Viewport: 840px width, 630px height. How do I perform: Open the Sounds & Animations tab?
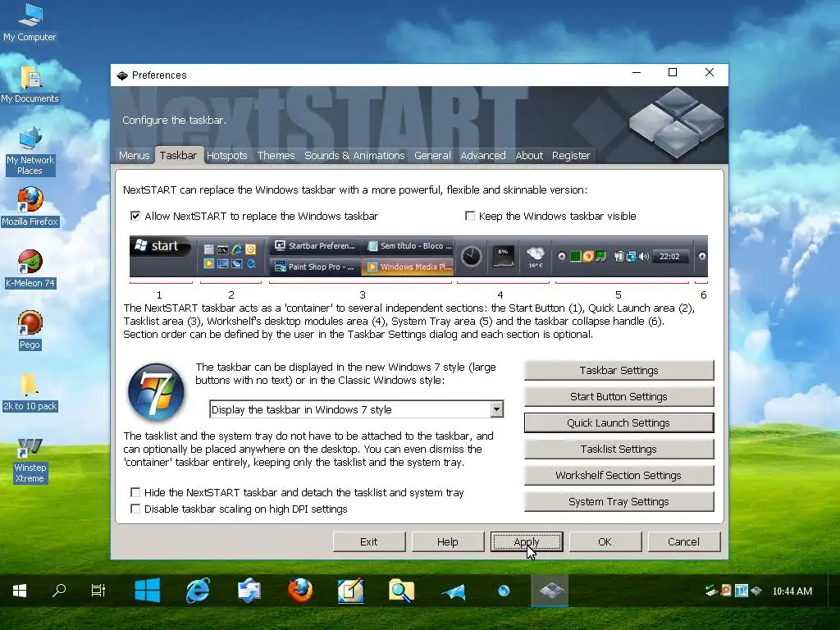coord(354,155)
